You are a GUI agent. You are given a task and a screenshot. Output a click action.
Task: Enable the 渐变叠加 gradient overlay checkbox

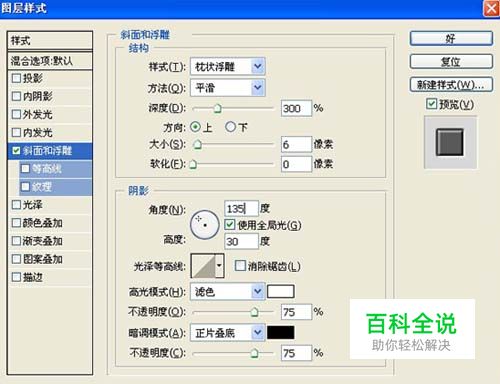point(16,241)
